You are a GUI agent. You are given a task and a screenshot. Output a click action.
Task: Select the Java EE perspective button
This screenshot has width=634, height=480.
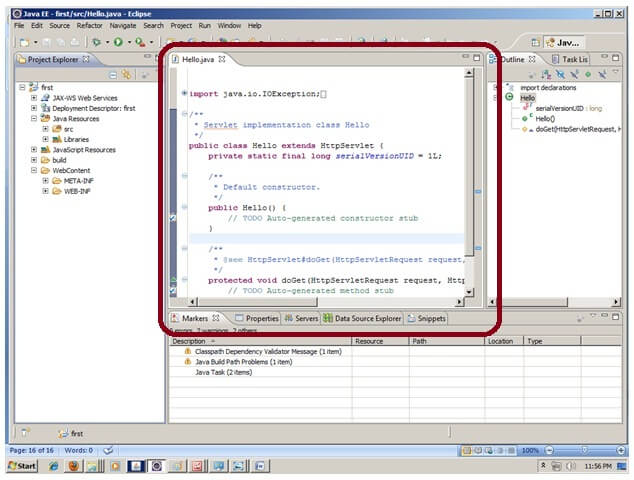[x=563, y=42]
